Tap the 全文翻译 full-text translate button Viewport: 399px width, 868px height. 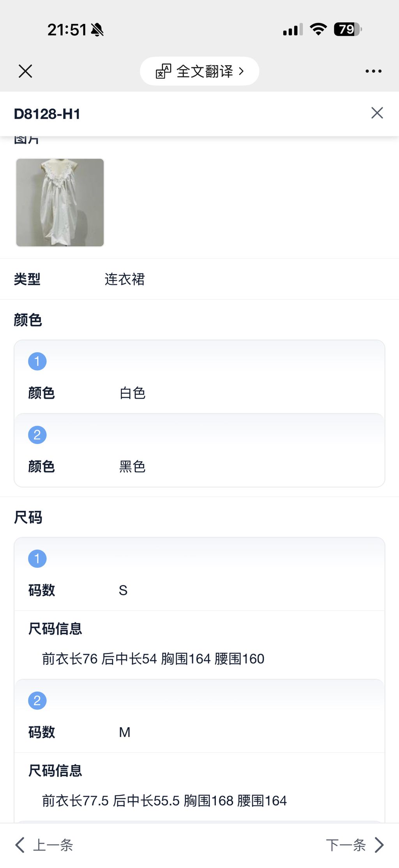[x=205, y=71]
